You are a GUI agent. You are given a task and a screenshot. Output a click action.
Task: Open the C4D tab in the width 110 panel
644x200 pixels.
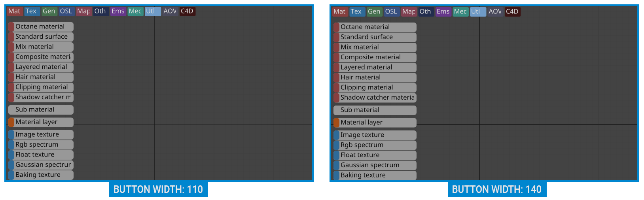187,11
